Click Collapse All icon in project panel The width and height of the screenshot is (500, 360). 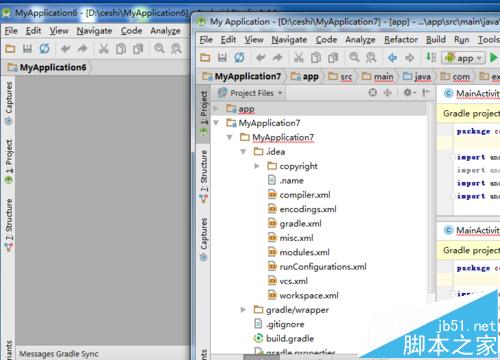point(387,92)
